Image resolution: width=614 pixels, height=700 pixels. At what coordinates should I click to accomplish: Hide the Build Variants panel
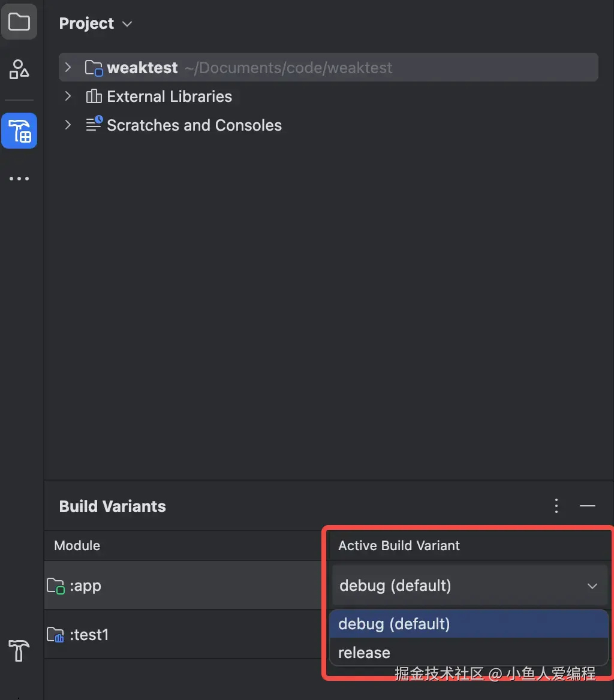[x=588, y=506]
